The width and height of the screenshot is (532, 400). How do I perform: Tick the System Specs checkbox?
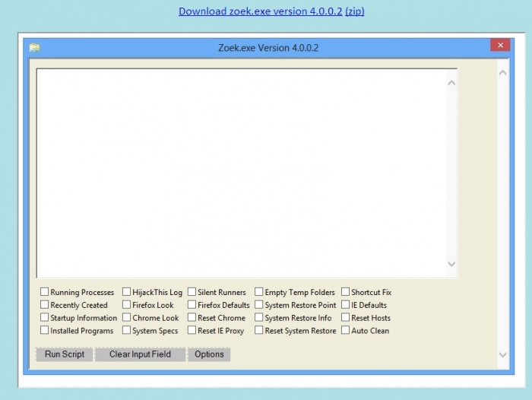pos(127,330)
